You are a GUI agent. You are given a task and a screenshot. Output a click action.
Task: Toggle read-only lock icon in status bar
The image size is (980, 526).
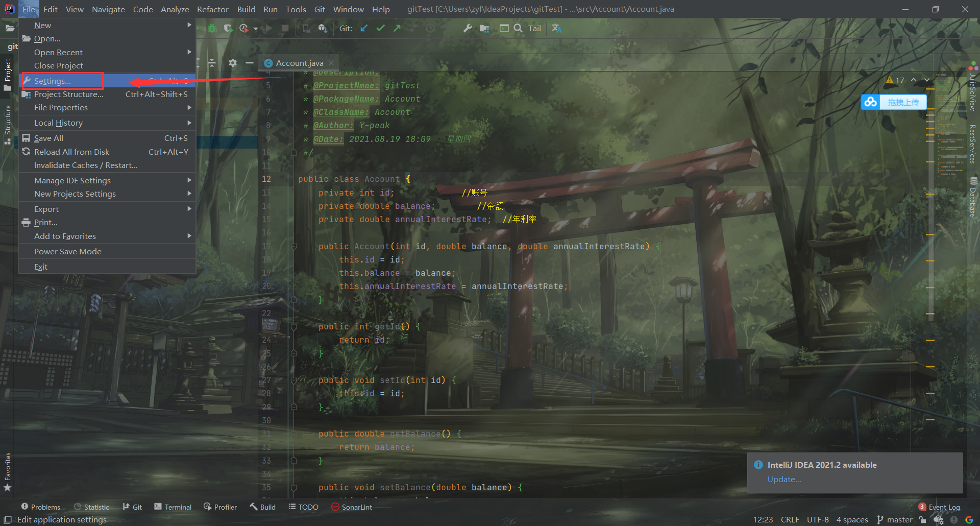pyautogui.click(x=922, y=520)
